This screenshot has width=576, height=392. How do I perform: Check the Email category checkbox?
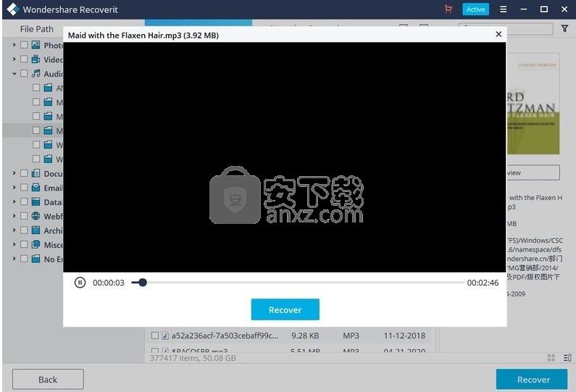[x=24, y=188]
